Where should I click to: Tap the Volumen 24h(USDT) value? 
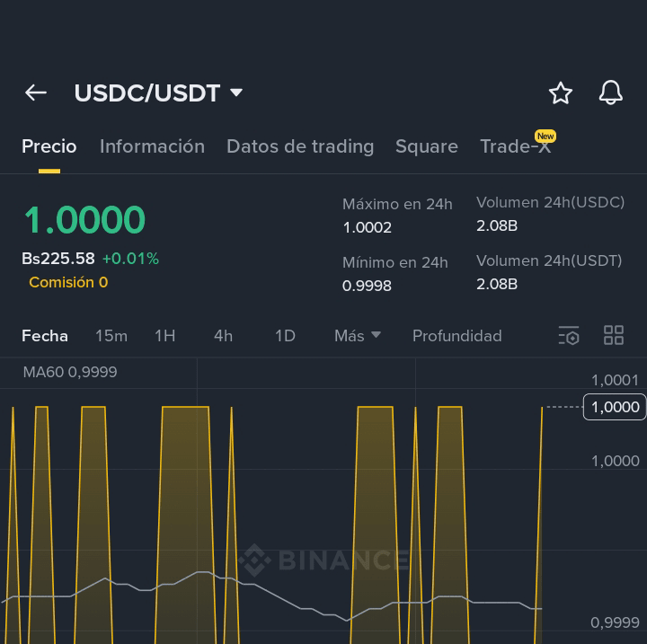(x=497, y=284)
